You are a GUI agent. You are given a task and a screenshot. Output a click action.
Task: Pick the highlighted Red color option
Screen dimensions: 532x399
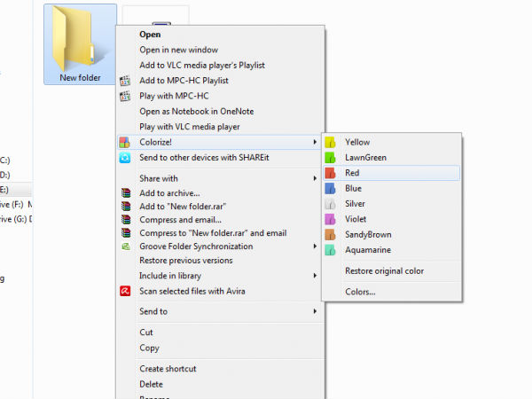(x=392, y=173)
